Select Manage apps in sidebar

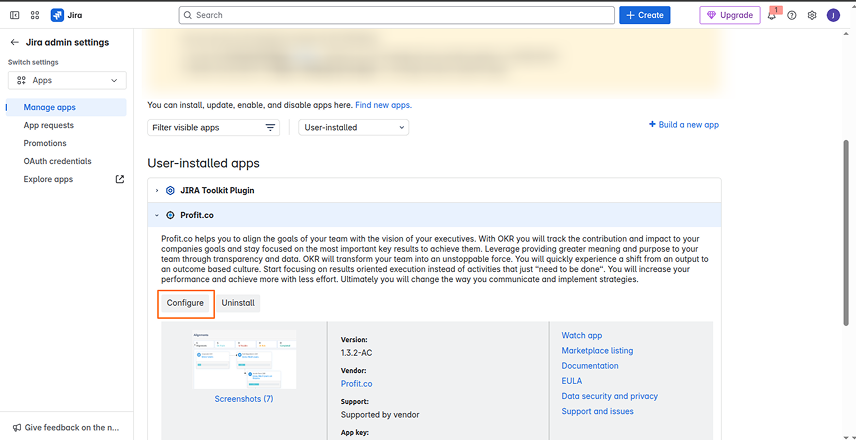pos(66,107)
